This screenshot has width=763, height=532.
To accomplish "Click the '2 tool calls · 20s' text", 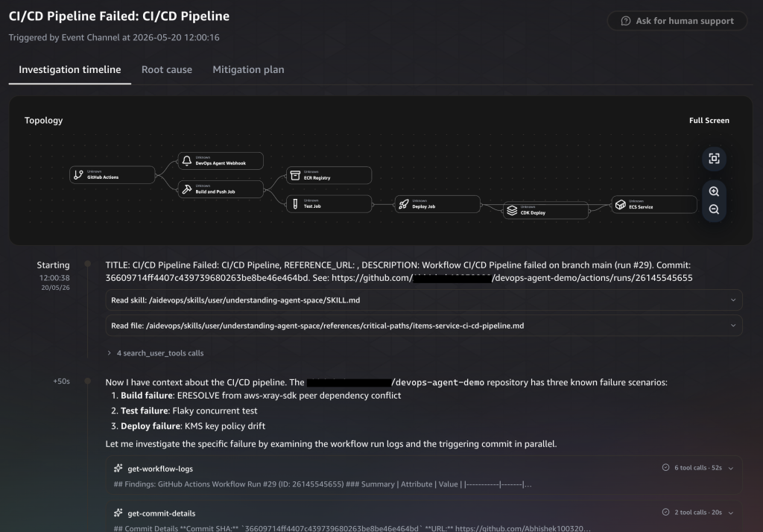I will [697, 513].
